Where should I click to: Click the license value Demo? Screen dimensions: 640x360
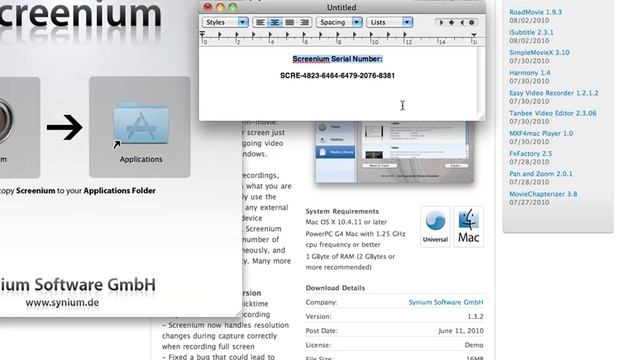474,345
